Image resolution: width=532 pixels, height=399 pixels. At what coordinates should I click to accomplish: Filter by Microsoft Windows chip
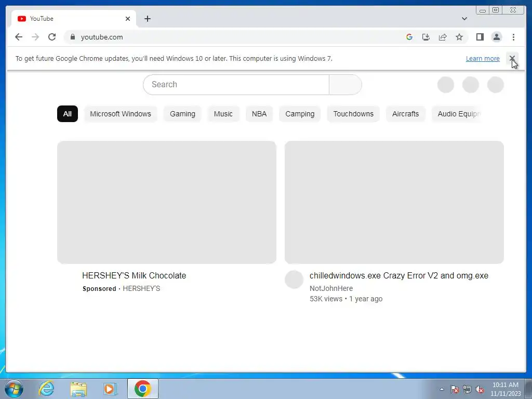click(x=121, y=114)
